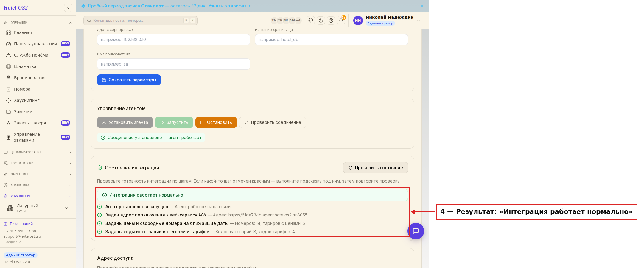Viewport: 644px width, 268px height.
Task: Go to Служба приёма
Action: point(38,55)
